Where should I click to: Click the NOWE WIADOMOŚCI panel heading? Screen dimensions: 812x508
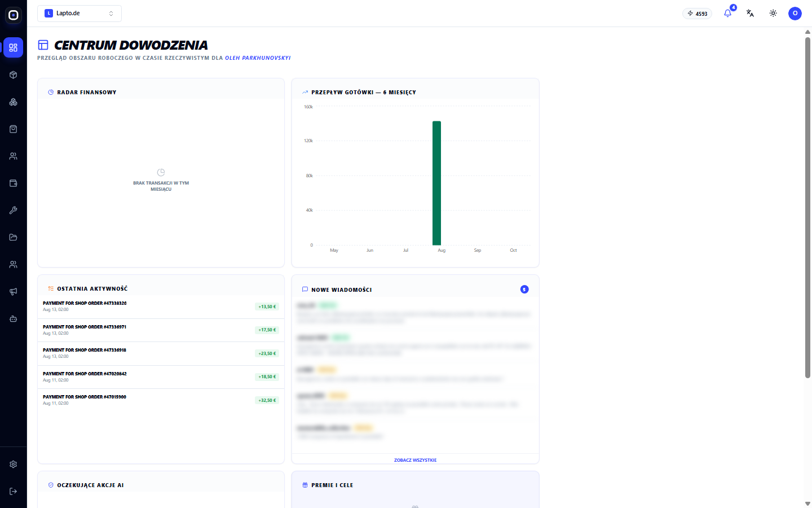pyautogui.click(x=342, y=290)
